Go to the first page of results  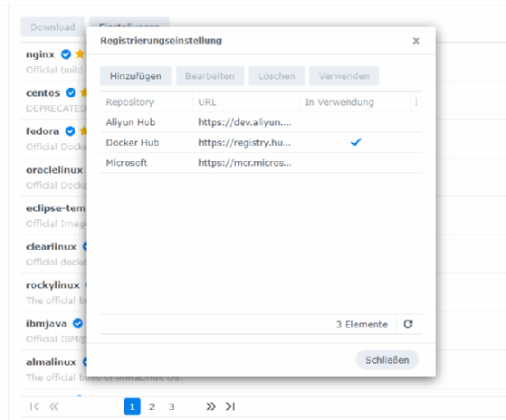(x=34, y=406)
